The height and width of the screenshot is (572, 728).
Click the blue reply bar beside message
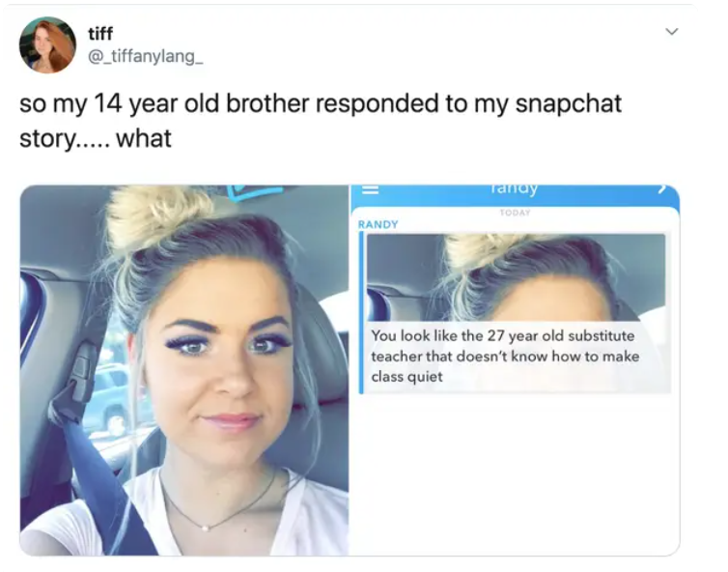coord(361,312)
